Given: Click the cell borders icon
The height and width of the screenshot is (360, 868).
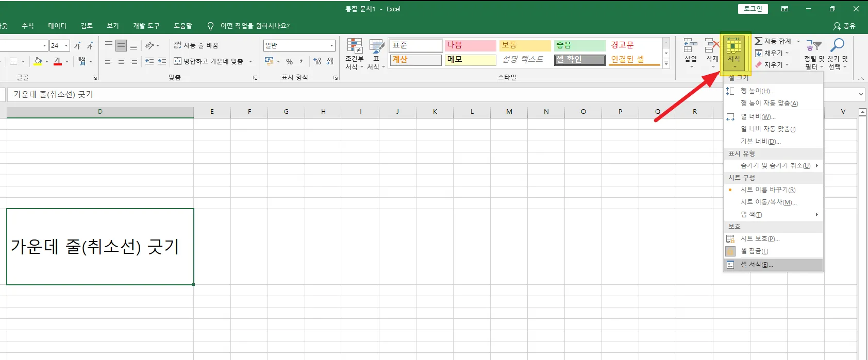Looking at the screenshot, I should click(14, 61).
